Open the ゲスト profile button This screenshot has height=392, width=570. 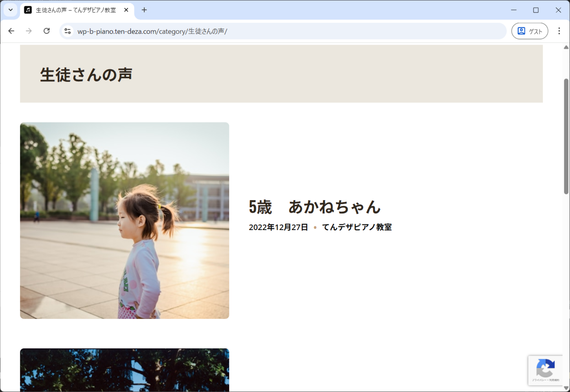[x=530, y=31]
